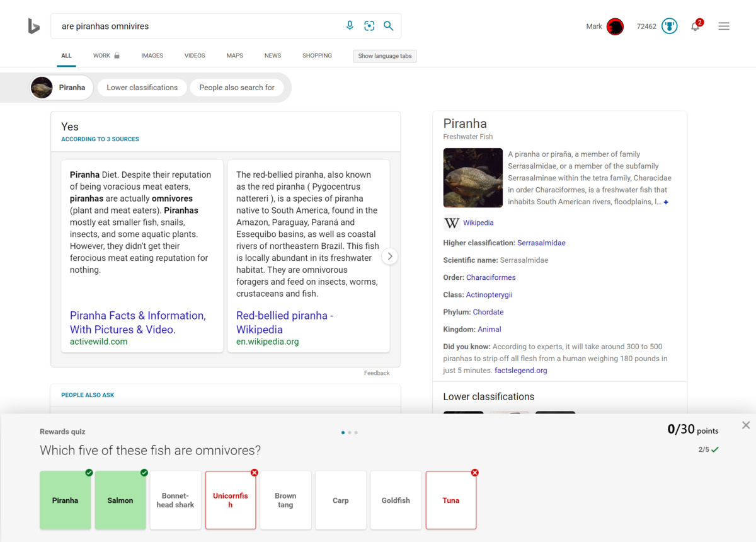Open Mark's profile avatar
This screenshot has height=542, width=756.
click(615, 26)
